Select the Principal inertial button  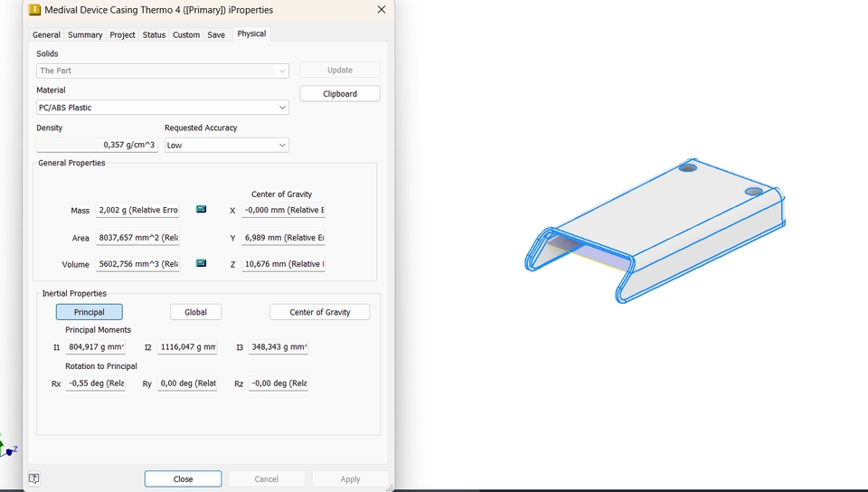pyautogui.click(x=90, y=312)
